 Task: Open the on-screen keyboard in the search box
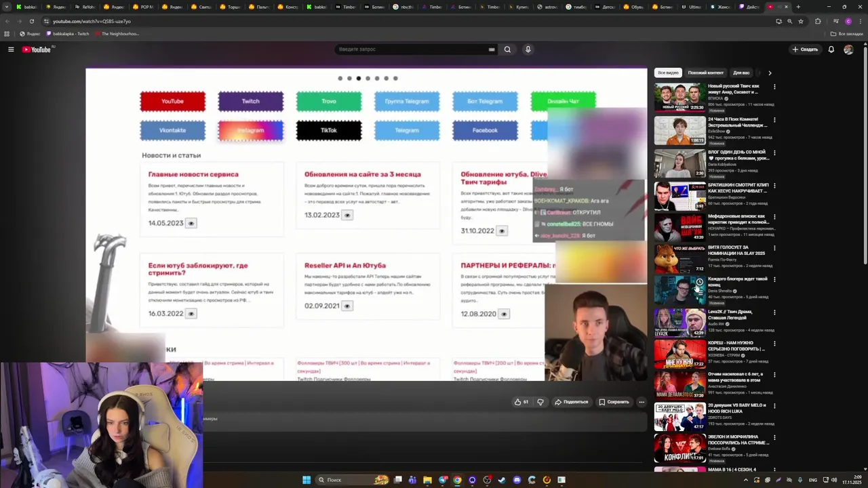[492, 49]
